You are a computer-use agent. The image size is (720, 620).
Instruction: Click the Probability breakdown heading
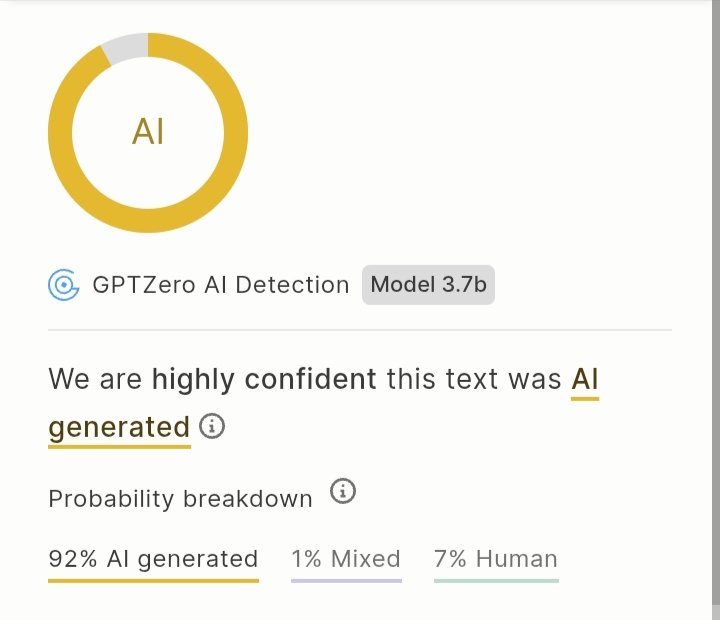pyautogui.click(x=180, y=499)
